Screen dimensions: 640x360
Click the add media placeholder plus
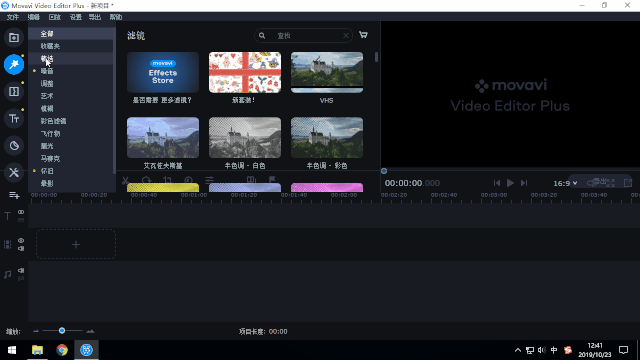pos(76,244)
